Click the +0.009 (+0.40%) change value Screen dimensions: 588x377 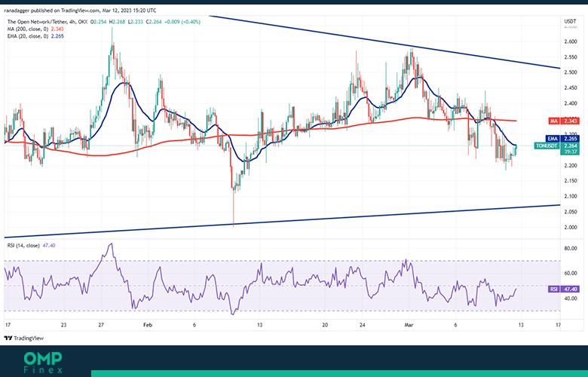tap(182, 22)
